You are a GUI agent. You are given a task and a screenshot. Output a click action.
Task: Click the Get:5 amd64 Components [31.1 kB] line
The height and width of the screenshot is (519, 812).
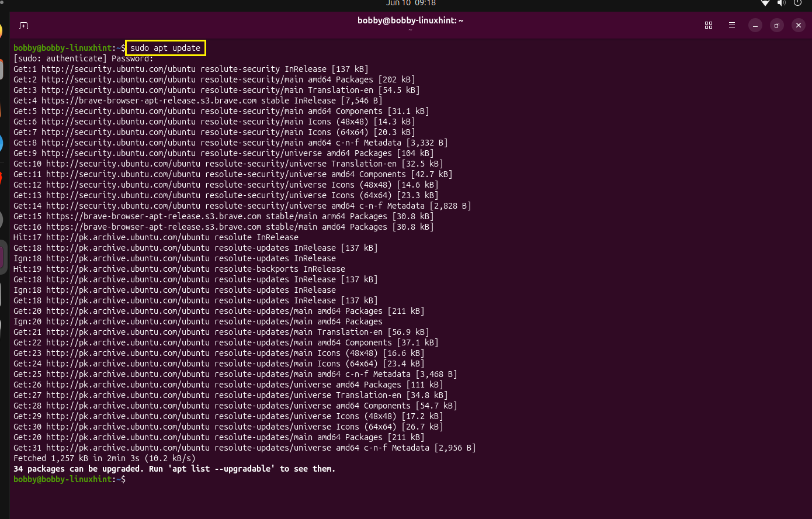pos(221,111)
